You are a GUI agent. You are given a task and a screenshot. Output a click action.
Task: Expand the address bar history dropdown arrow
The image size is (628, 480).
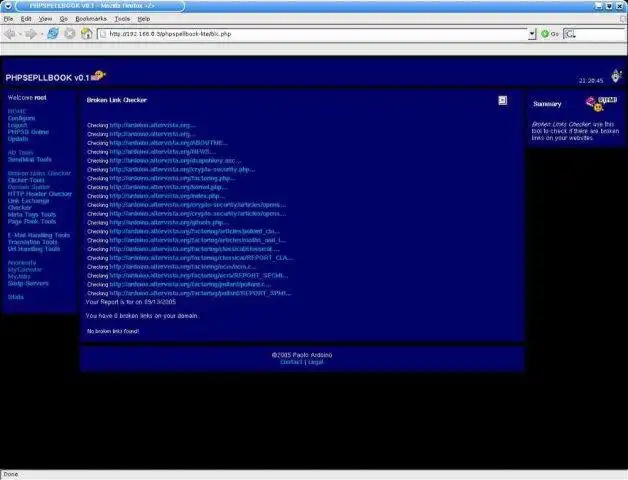coord(532,34)
